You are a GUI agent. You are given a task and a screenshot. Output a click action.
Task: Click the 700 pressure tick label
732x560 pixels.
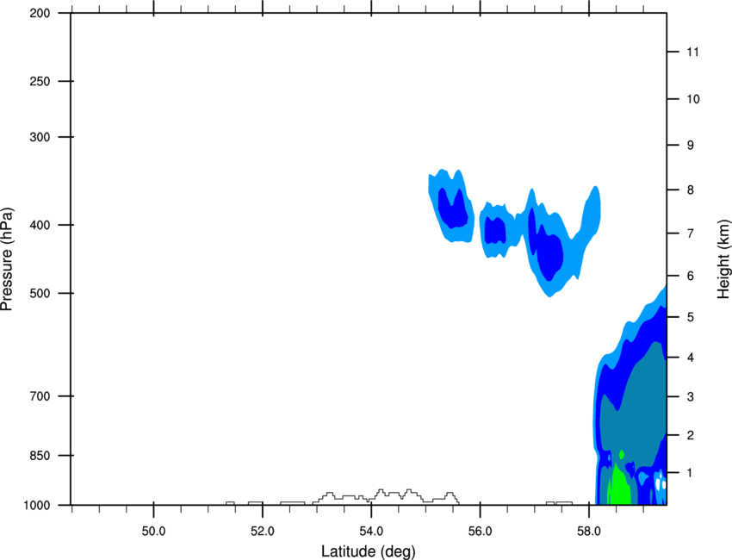(40, 396)
